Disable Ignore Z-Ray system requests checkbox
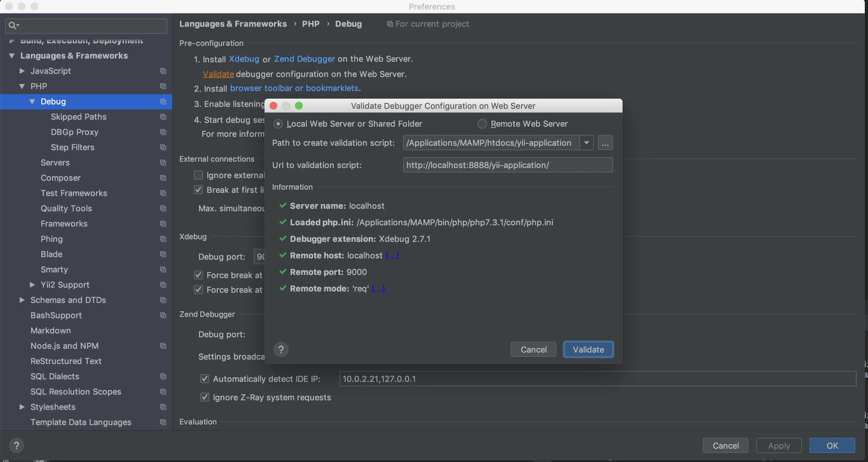868x462 pixels. 204,397
